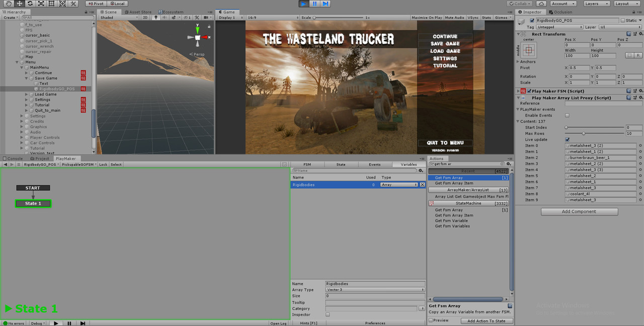Open the PlayMaker recent FSM list icon
The image size is (644, 326).
pos(18,165)
